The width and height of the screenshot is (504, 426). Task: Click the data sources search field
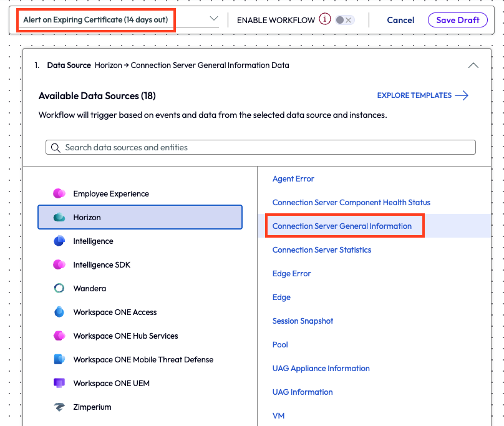click(260, 147)
